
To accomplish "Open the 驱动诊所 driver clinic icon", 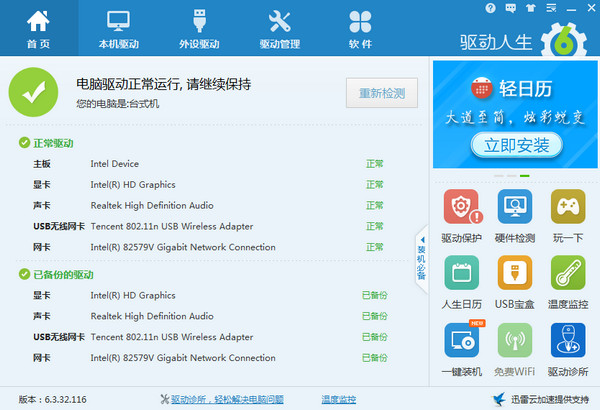I will pyautogui.click(x=566, y=351).
